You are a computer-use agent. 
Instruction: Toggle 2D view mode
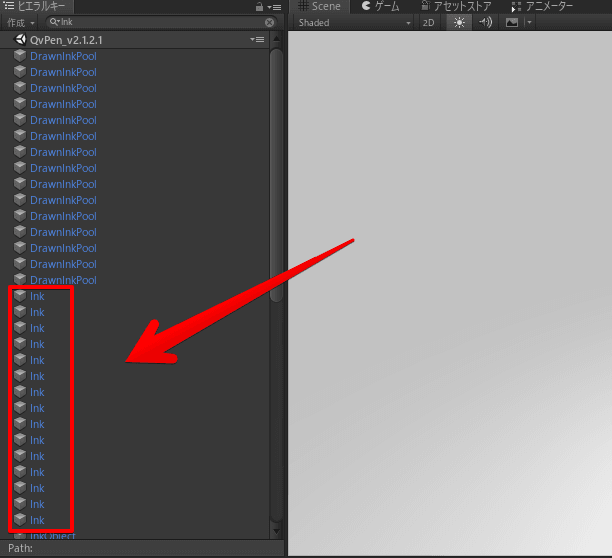tap(429, 22)
